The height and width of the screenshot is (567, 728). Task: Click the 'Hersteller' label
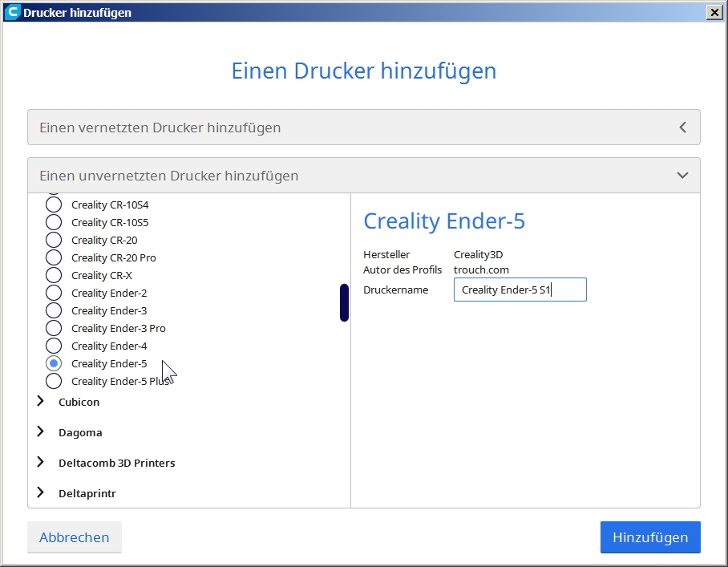click(x=386, y=254)
